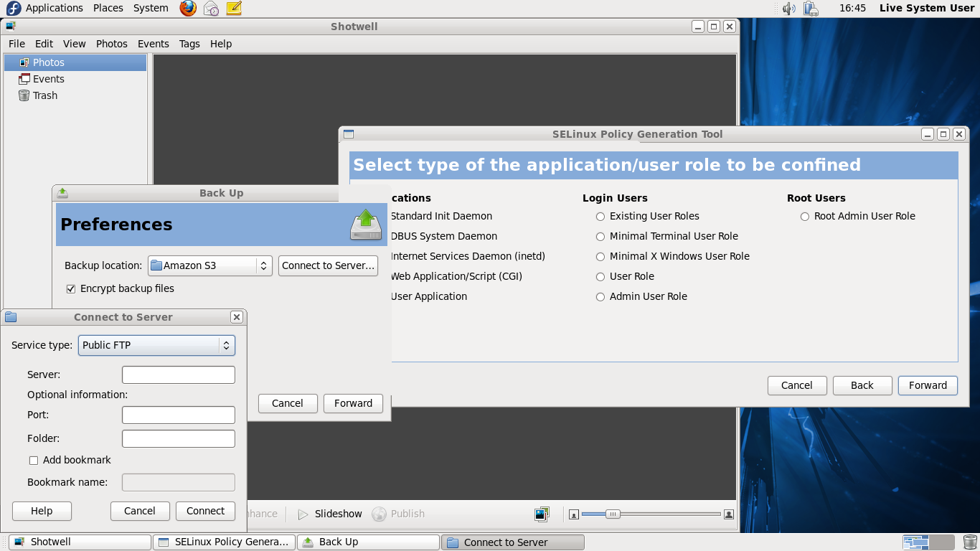Select Admin User Role option
The width and height of the screenshot is (980, 551).
(600, 297)
